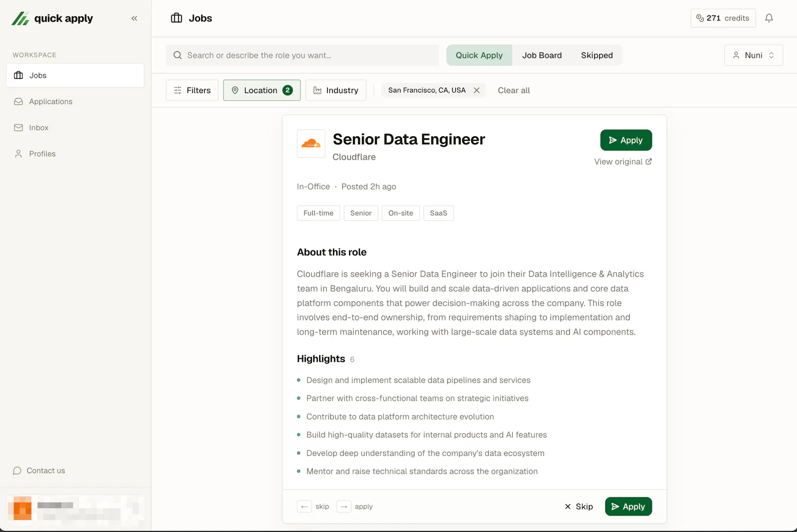This screenshot has height=532, width=797.
Task: Expand the Nuni profile selector
Action: point(753,55)
